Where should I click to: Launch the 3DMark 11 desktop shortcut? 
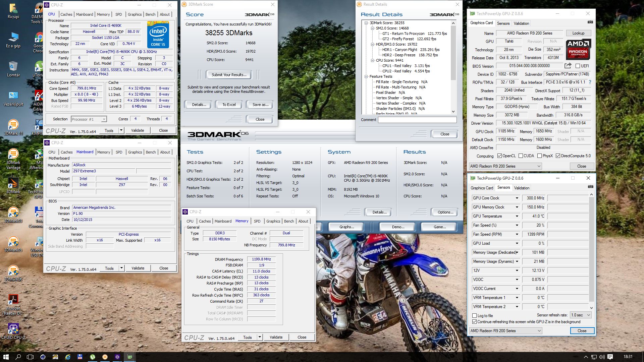pos(13,127)
